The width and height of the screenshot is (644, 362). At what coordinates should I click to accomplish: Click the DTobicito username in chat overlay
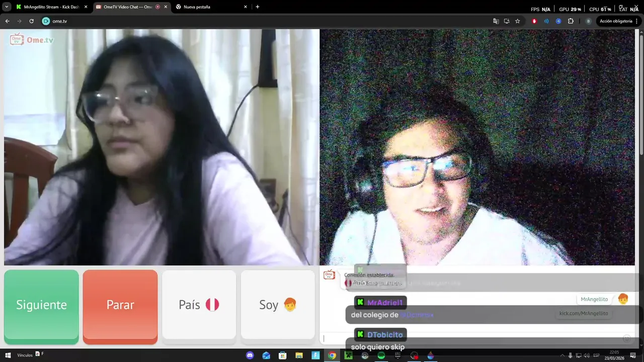(385, 335)
